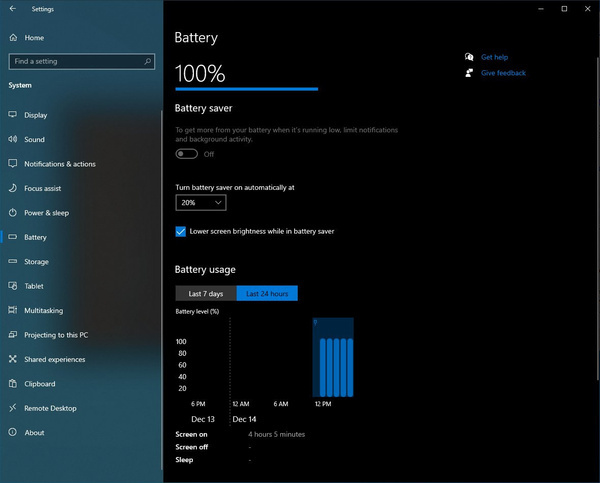The image size is (600, 483).
Task: Click the Sound speaker icon
Action: point(13,139)
